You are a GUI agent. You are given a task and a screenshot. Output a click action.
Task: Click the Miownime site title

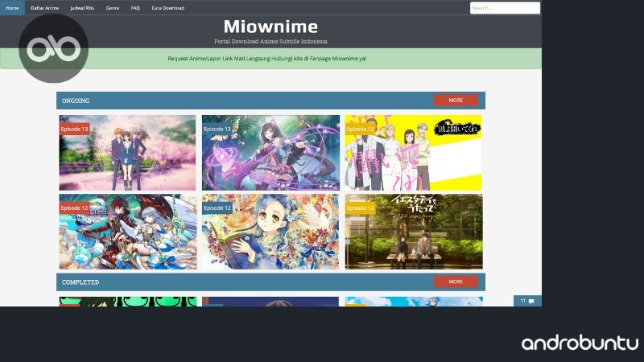point(270,27)
